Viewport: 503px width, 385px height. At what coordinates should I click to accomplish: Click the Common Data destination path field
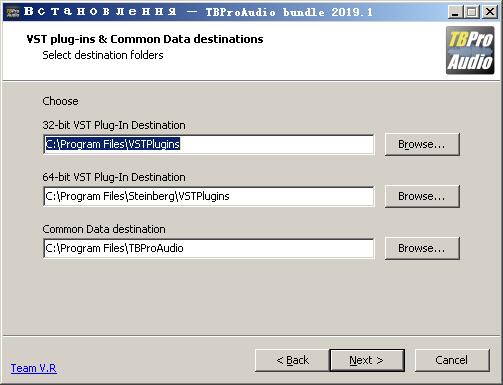click(x=209, y=248)
